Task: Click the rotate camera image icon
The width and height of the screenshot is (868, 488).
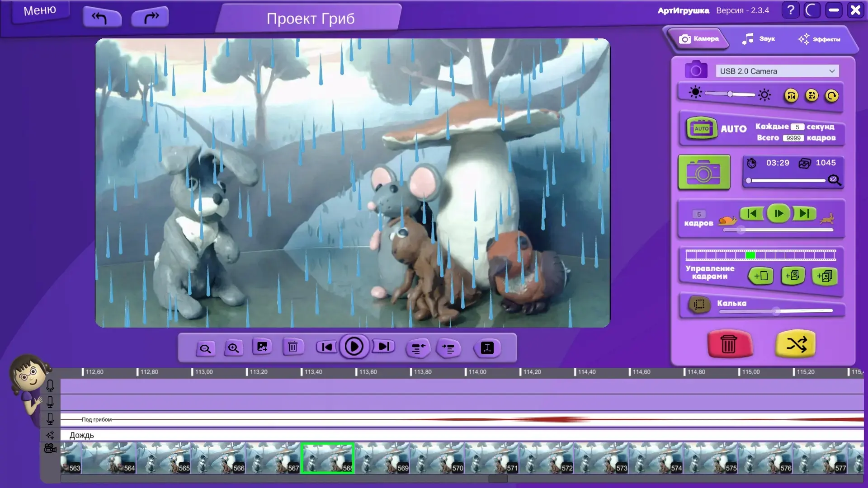Action: 831,96
